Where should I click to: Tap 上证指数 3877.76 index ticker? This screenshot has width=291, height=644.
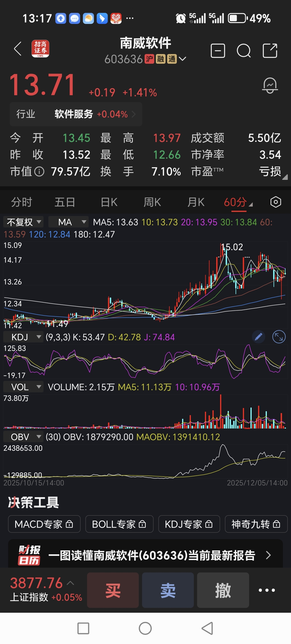[x=46, y=589]
